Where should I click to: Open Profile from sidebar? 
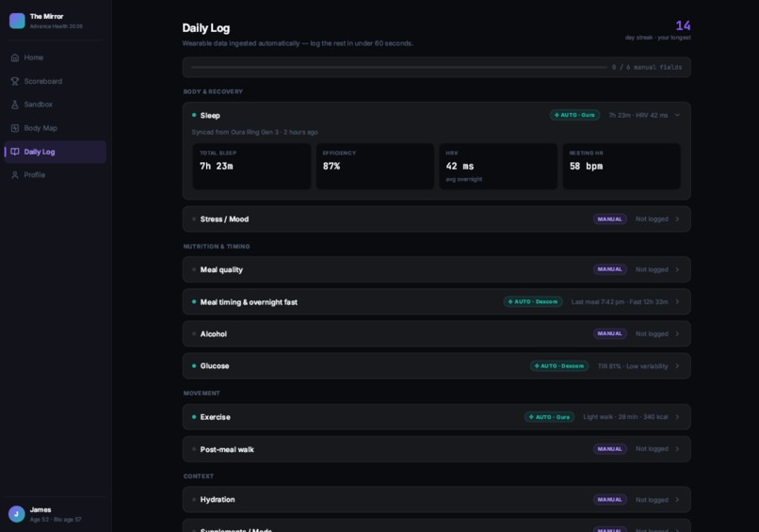click(56, 175)
